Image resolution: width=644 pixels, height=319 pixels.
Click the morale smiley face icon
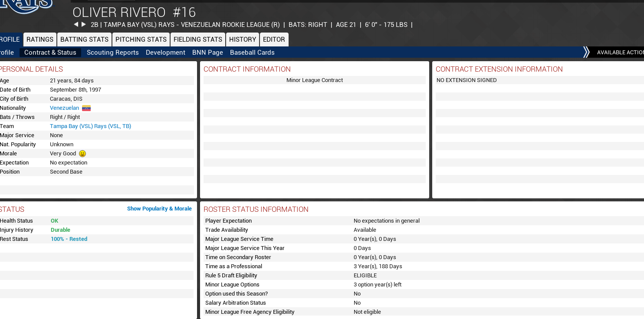click(82, 154)
